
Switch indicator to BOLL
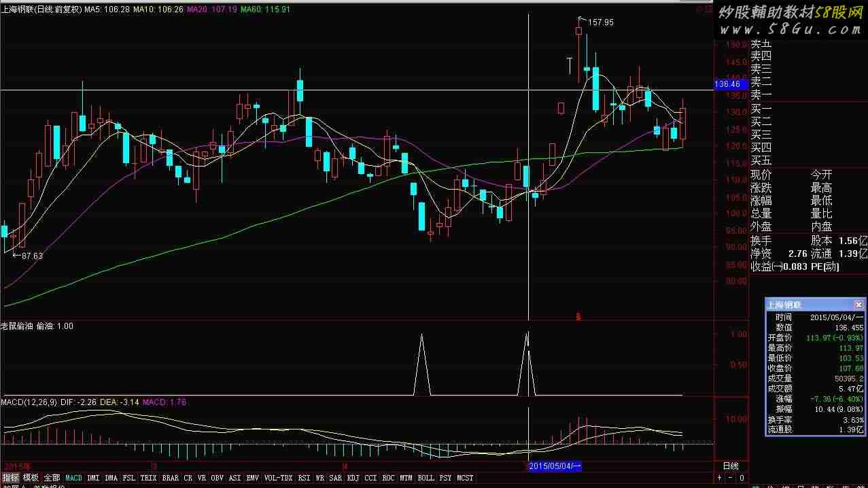pos(426,478)
